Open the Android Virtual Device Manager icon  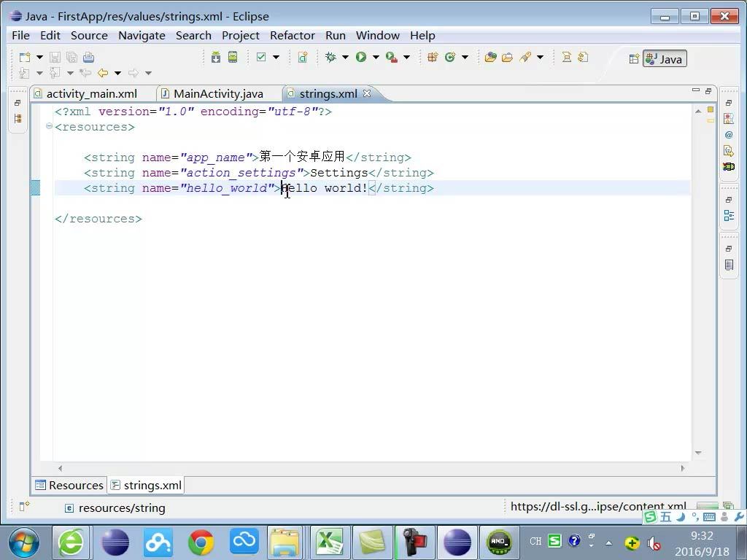click(233, 57)
